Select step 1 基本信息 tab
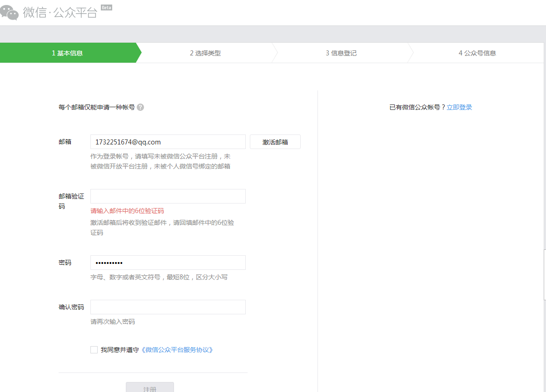 point(68,53)
